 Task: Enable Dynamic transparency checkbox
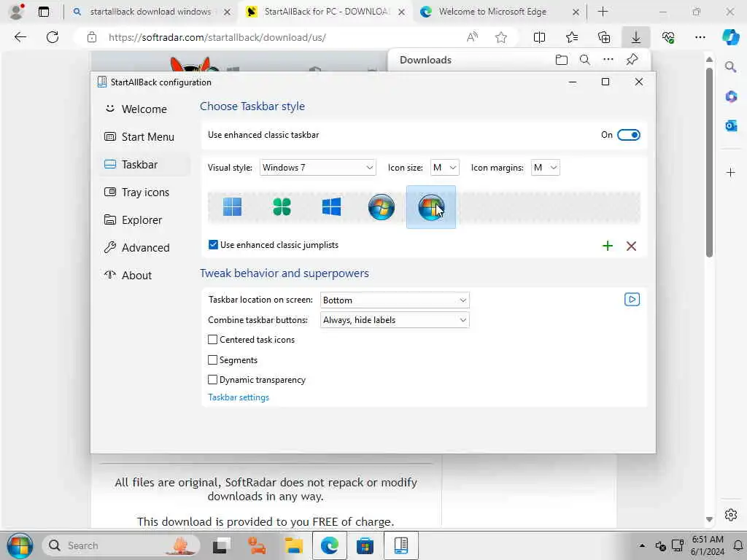click(x=212, y=379)
